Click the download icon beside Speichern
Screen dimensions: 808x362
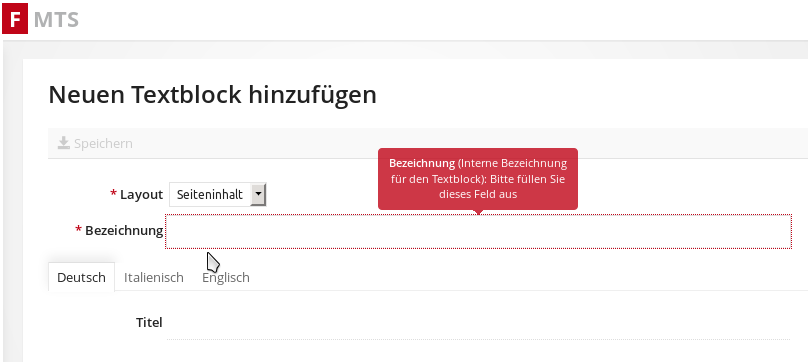click(63, 143)
